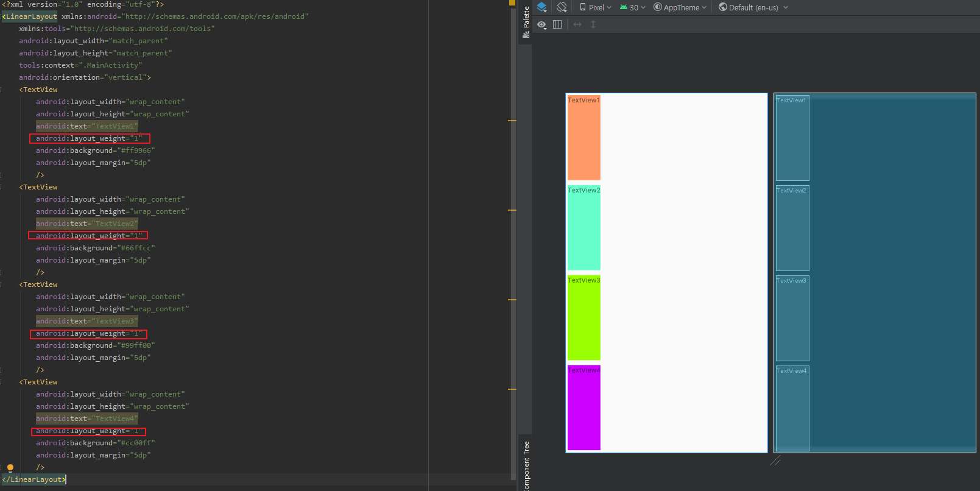This screenshot has height=491, width=980.
Task: Select TextView4 in the blueprint view
Action: coord(792,409)
